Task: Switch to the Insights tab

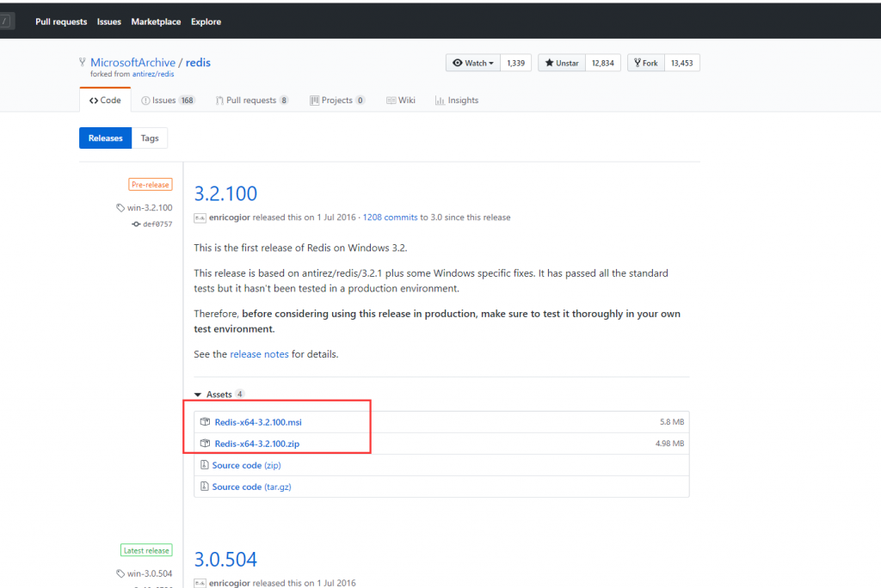Action: coord(457,100)
